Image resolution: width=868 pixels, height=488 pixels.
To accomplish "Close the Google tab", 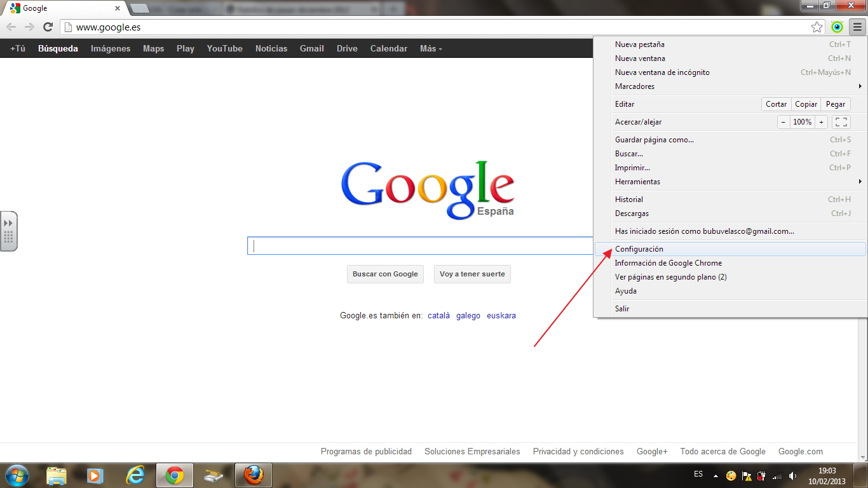I will [x=118, y=9].
